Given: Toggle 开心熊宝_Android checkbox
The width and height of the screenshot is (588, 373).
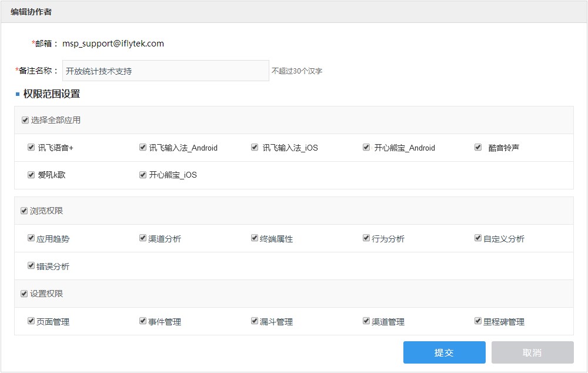Looking at the screenshot, I should coord(366,147).
